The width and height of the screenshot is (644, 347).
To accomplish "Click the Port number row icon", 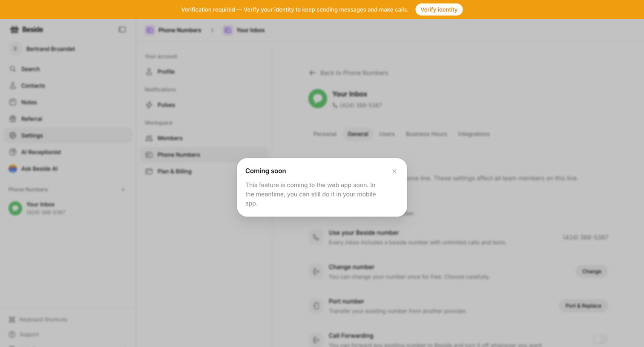I will (316, 306).
